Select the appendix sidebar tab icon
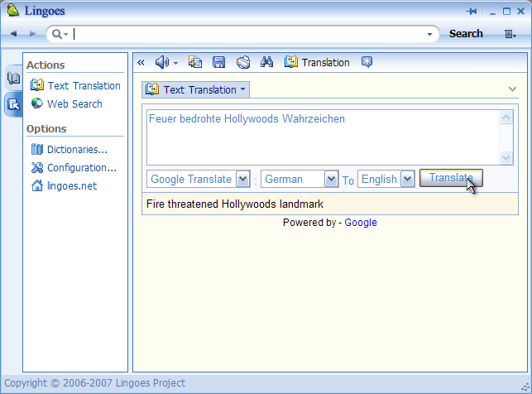Viewport: 532px width, 394px height. point(13,104)
